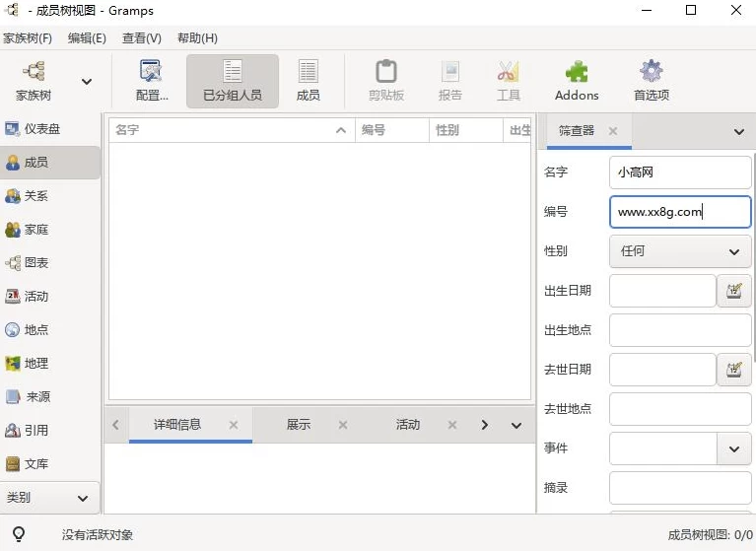Viewport: 756px width, 551px height.
Task: Open the 剪贴板 clipboard icon
Action: pyautogui.click(x=386, y=81)
